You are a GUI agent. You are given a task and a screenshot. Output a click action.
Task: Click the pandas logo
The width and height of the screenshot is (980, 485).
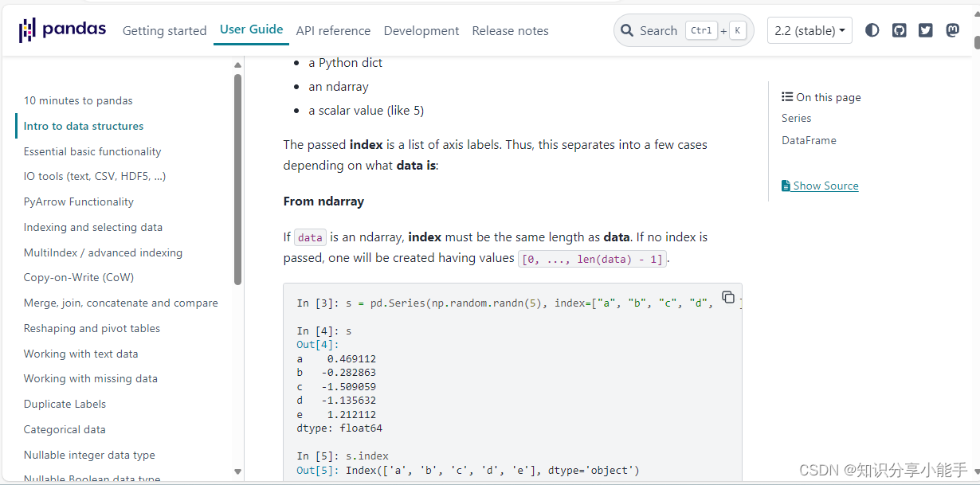click(62, 30)
